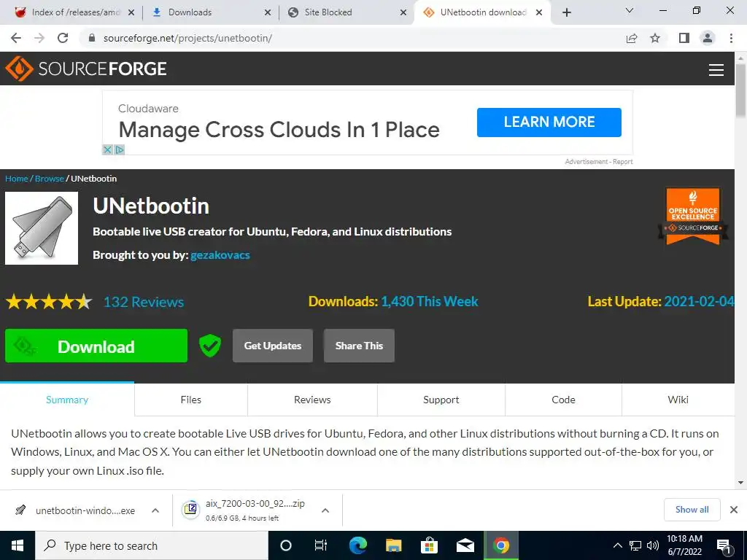Open the Chrome profile avatar
The height and width of the screenshot is (560, 747).
(x=708, y=38)
